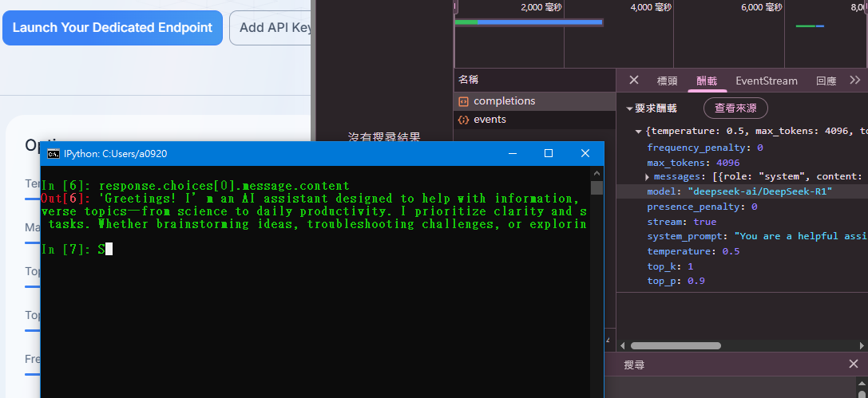The image size is (868, 398).
Task: Collapse the 要求酬載 request payload section
Action: (x=629, y=108)
